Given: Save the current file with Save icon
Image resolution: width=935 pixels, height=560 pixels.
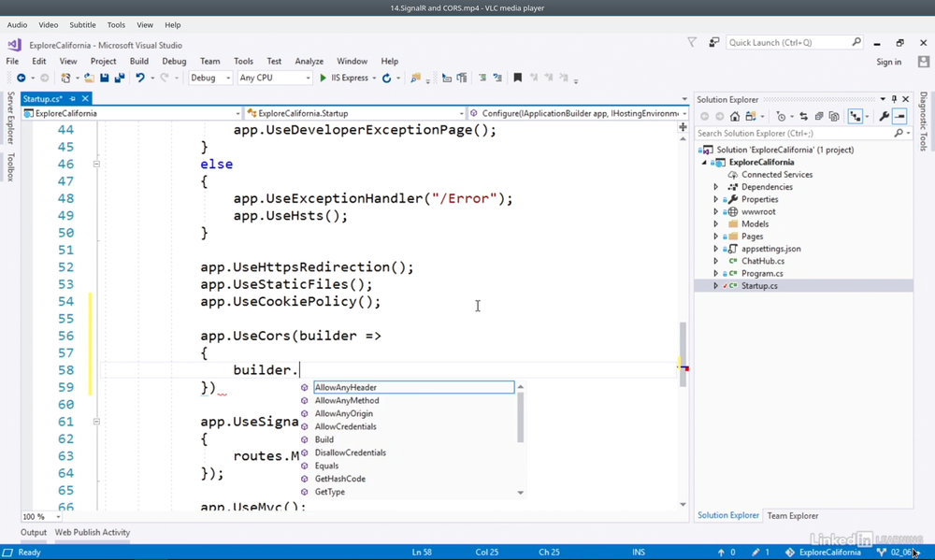Looking at the screenshot, I should (x=105, y=79).
